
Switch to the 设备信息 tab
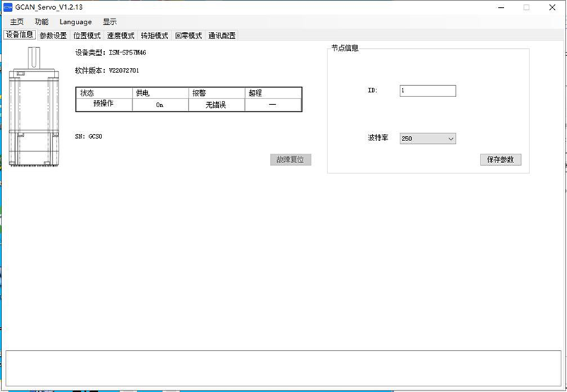pos(19,35)
